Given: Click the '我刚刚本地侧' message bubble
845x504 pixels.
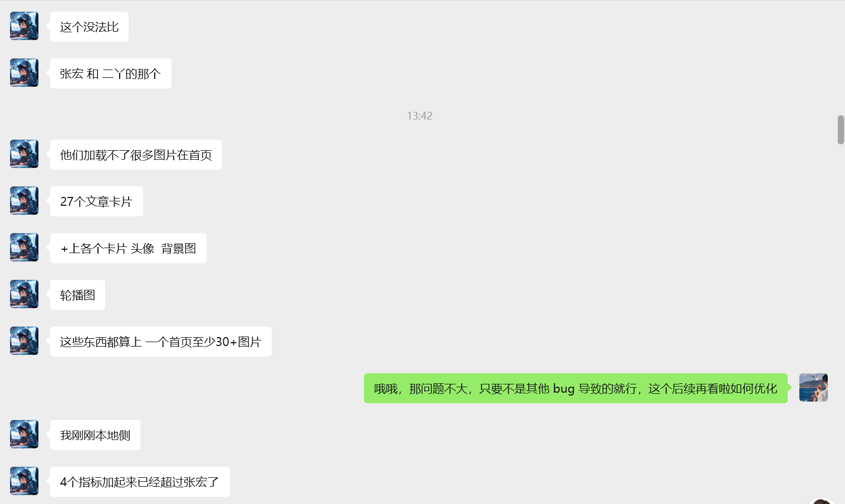Looking at the screenshot, I should tap(95, 435).
